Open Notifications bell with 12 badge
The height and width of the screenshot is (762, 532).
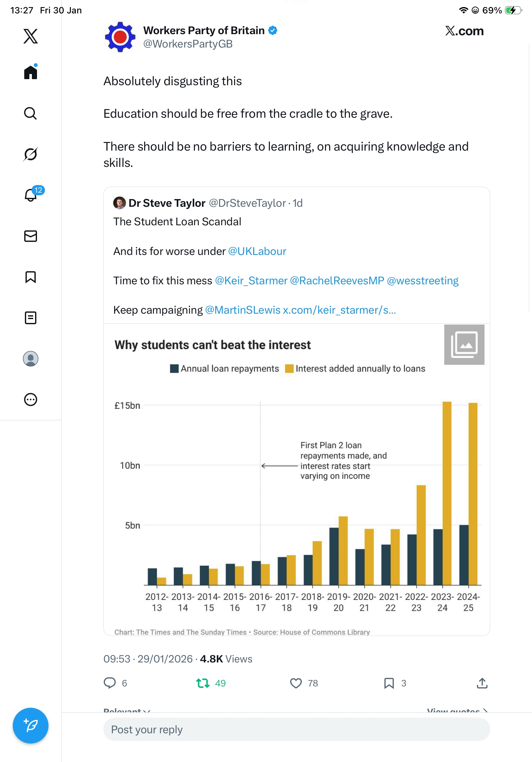[31, 195]
